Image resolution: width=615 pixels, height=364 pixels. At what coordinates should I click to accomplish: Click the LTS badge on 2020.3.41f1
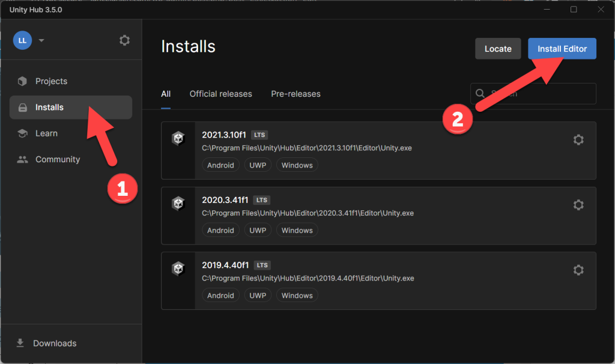pyautogui.click(x=262, y=200)
